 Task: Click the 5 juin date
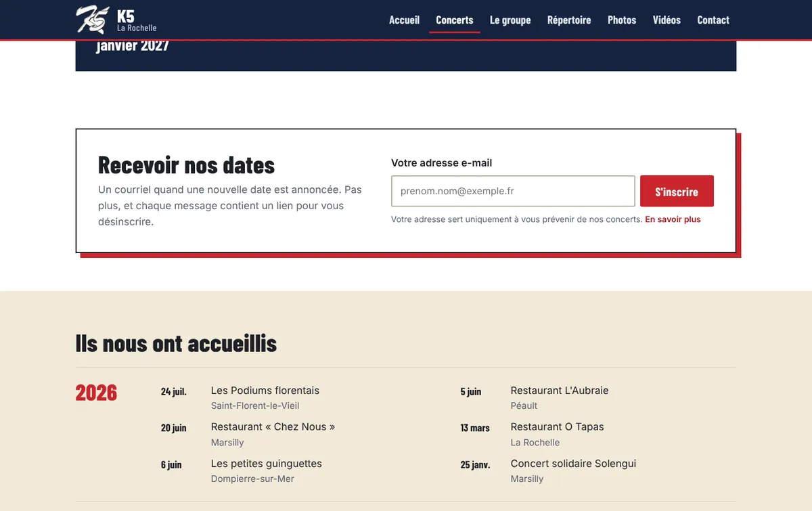[471, 391]
